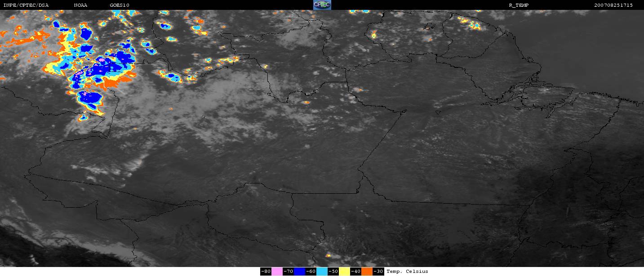Viewport: 644px width, 276px height.
Task: Click the GOES10 satellite label
Action: click(x=120, y=5)
